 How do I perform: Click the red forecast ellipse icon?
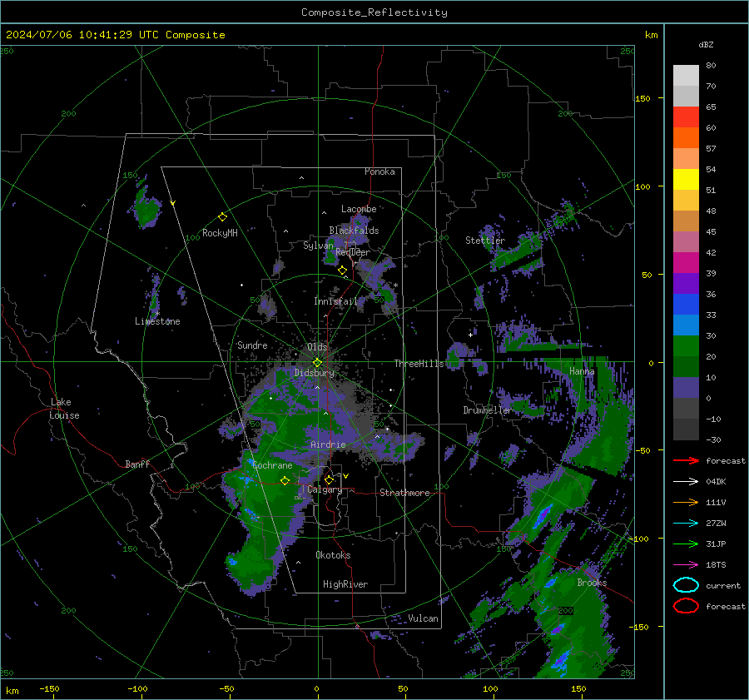coord(686,606)
